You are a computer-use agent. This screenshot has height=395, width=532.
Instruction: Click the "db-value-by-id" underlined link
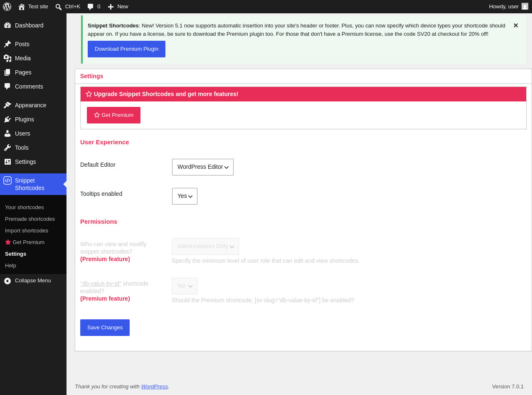point(101,284)
